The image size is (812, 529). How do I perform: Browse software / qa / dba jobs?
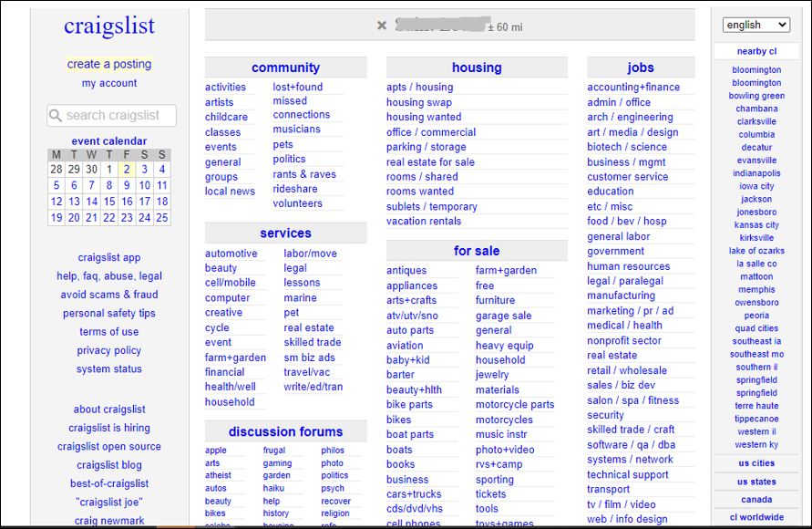632,444
